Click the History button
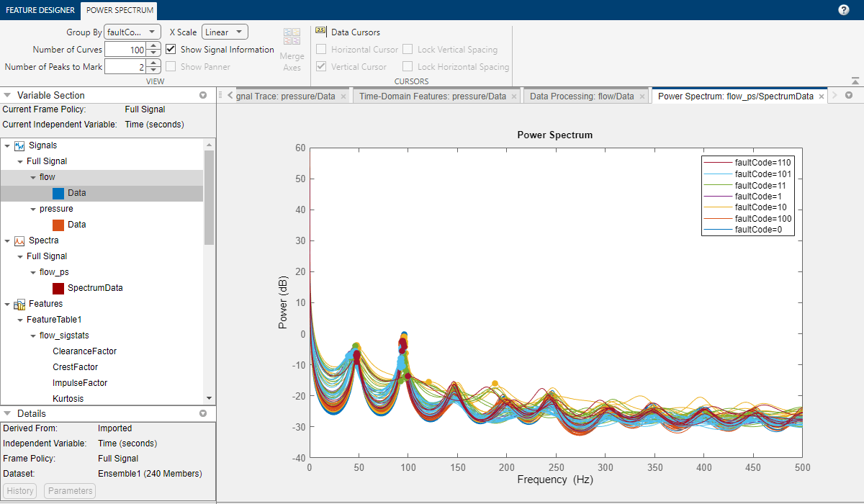The height and width of the screenshot is (504, 864). 21,491
